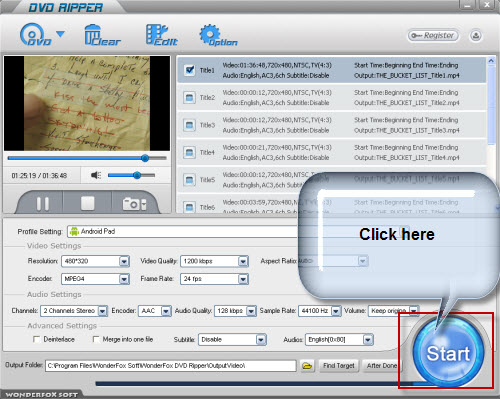Expand the audio Encoder AAC dropdown
Screen dimensions: 500x399
coord(166,311)
